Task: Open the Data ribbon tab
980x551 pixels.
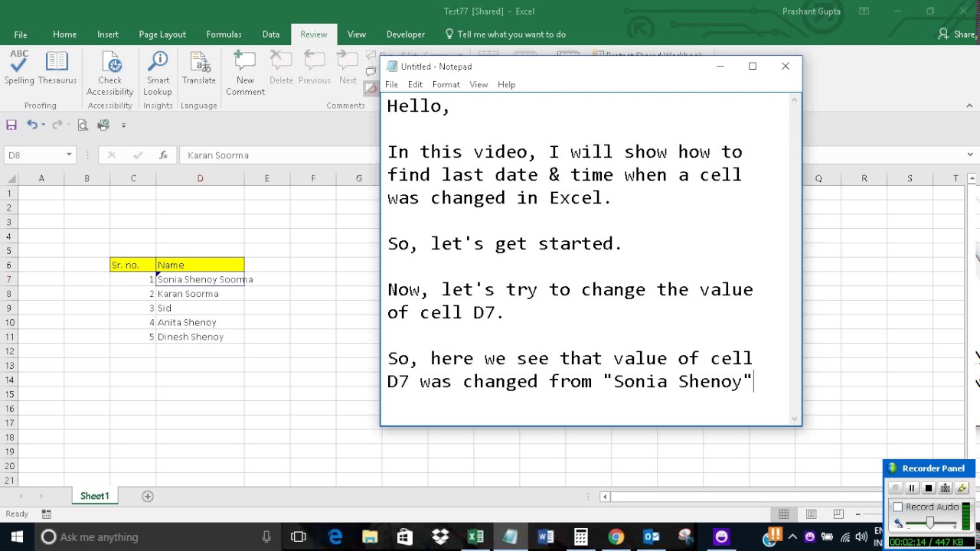Action: tap(271, 34)
